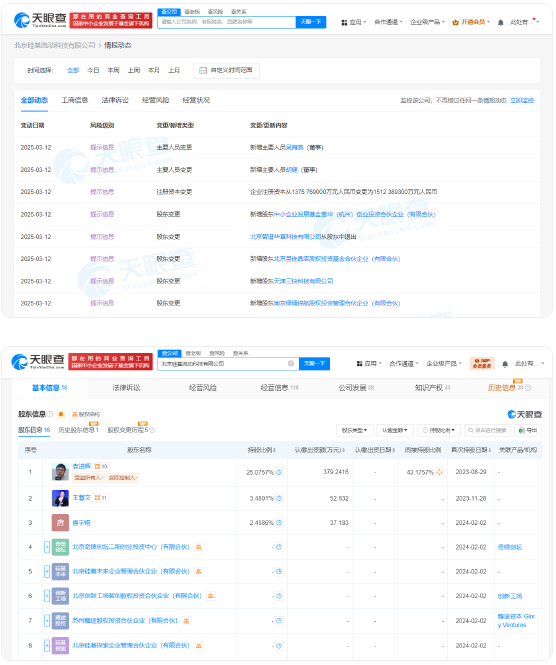Image resolution: width=556 pixels, height=665 pixels.
Task: Click the purple logo of shareholder row 8
Action: pyautogui.click(x=60, y=646)
